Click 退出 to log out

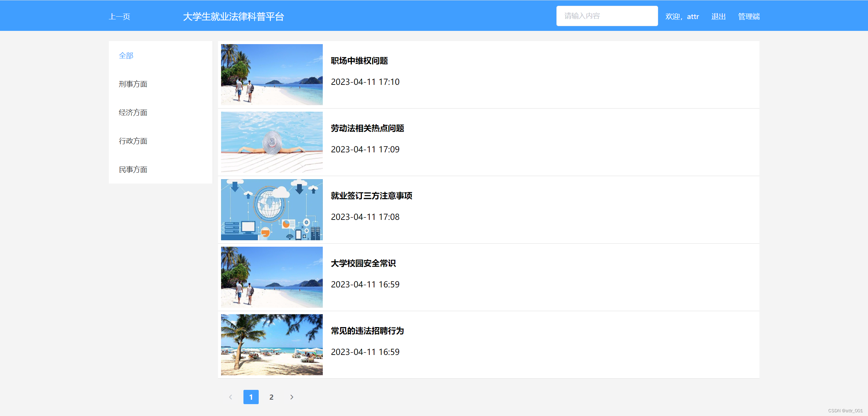pyautogui.click(x=718, y=17)
